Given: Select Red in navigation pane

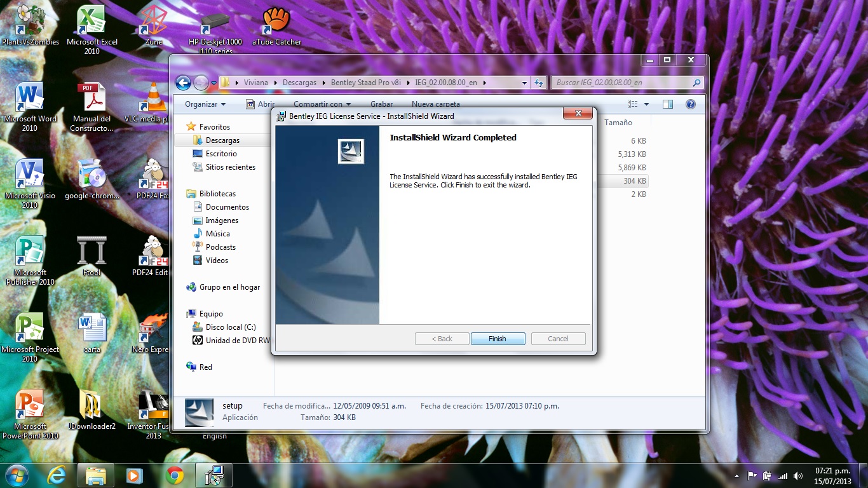Looking at the screenshot, I should [205, 367].
